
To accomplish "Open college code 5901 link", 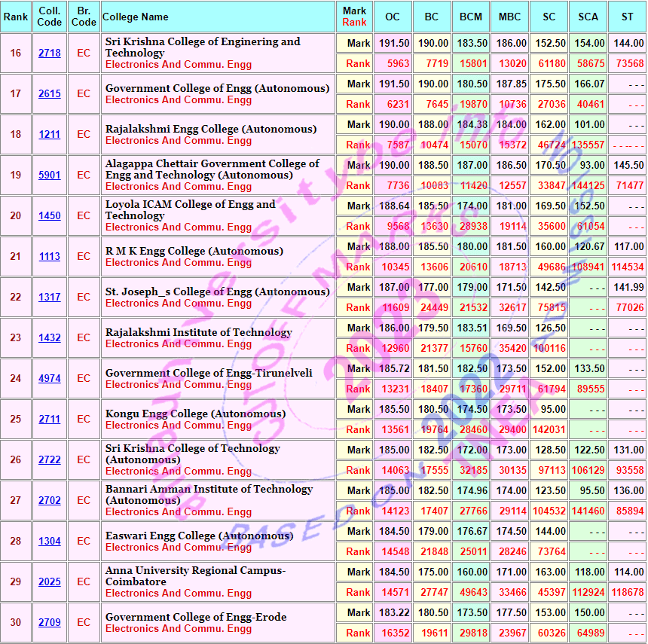I will 50,175.
